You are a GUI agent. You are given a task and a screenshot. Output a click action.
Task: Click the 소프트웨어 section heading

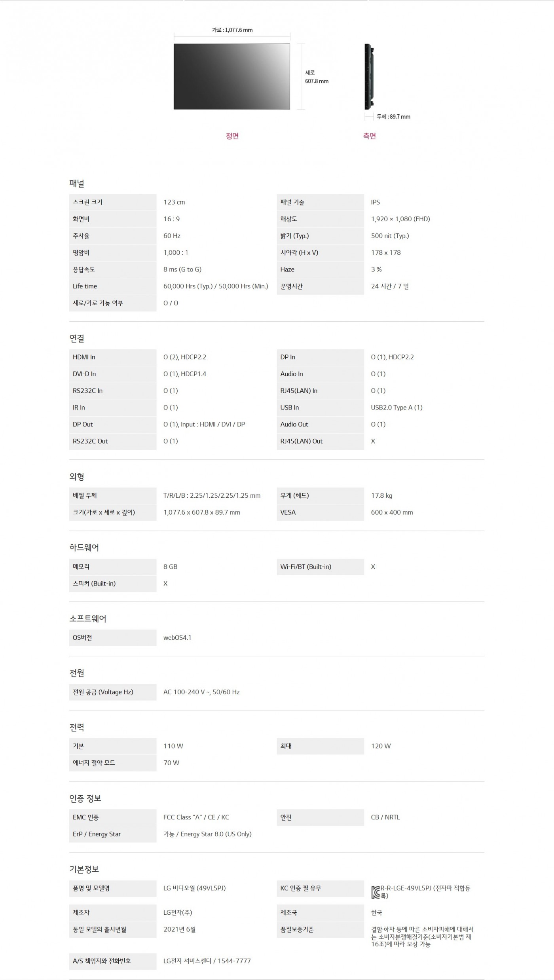tap(88, 619)
